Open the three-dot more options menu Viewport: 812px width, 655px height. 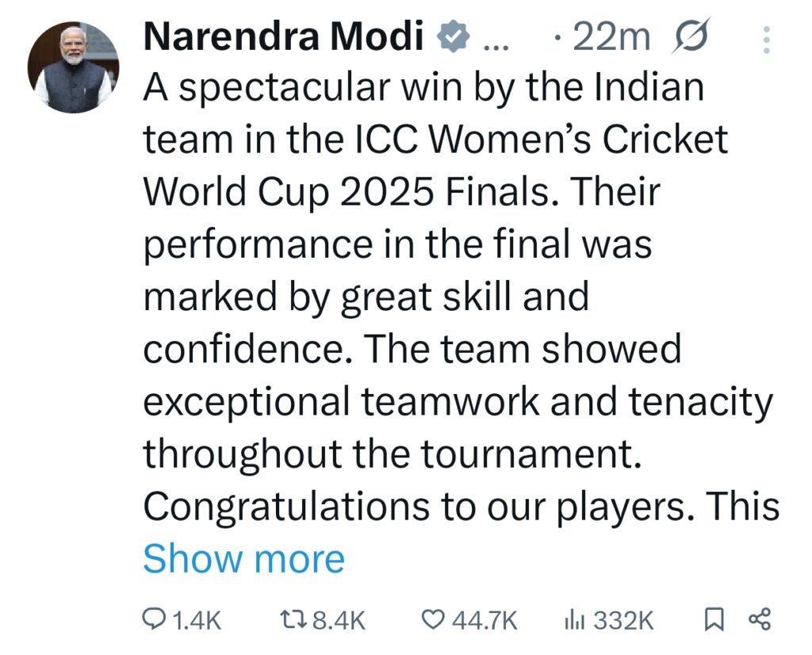766,39
